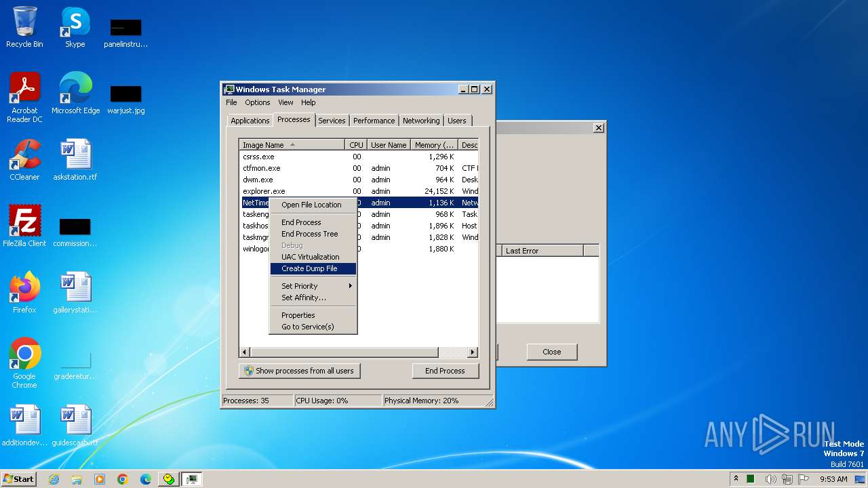Select Create Dump File
The image size is (868, 488).
[x=313, y=268]
